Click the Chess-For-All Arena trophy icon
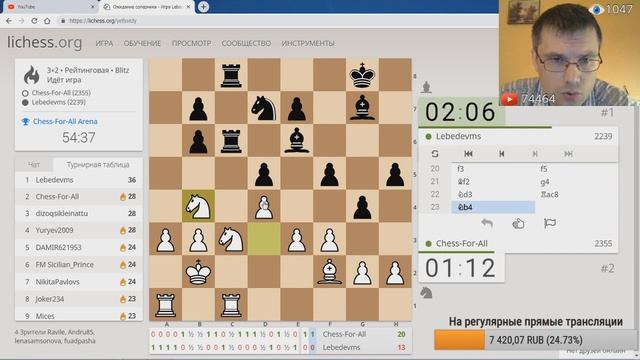 click(25, 121)
